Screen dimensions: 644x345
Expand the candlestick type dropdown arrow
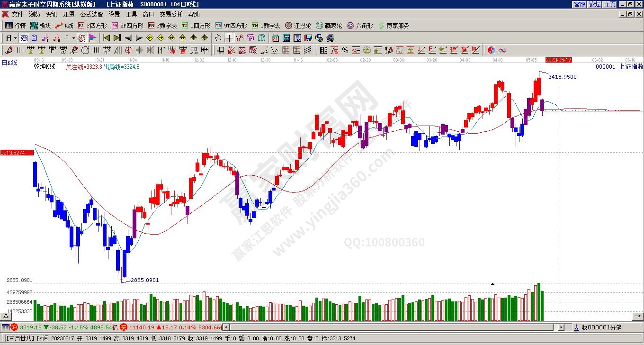point(73,38)
